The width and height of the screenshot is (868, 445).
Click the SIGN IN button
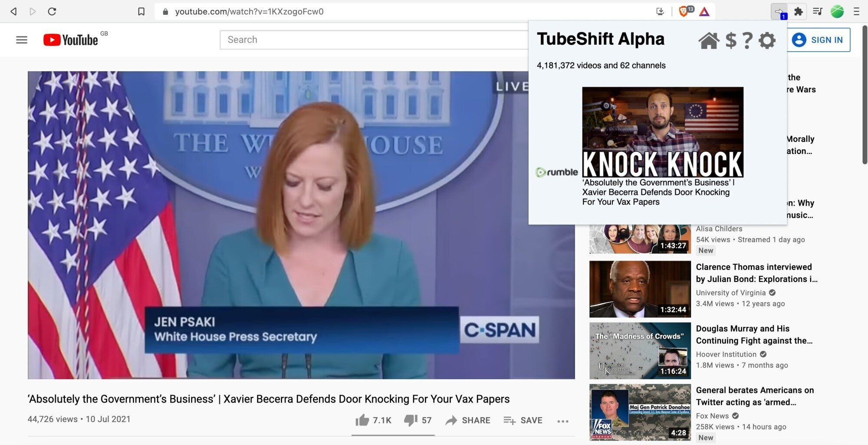819,40
